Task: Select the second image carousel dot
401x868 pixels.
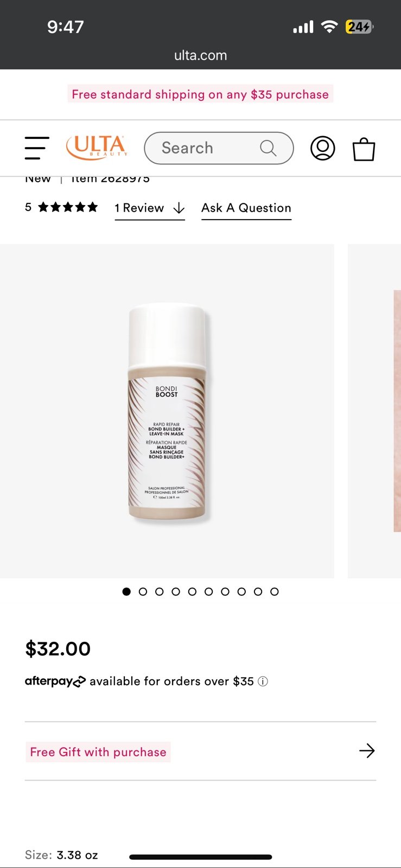Action: point(143,591)
